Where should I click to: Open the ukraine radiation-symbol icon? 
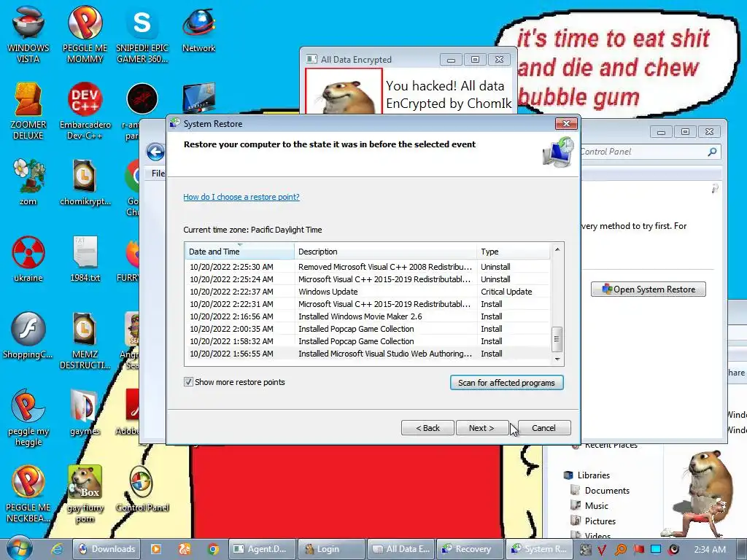[28, 259]
